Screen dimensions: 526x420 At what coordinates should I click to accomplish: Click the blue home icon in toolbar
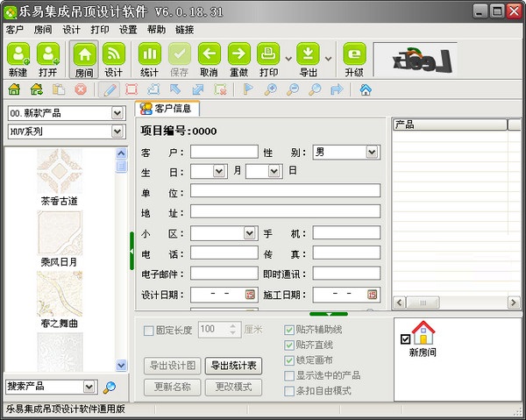tap(366, 89)
